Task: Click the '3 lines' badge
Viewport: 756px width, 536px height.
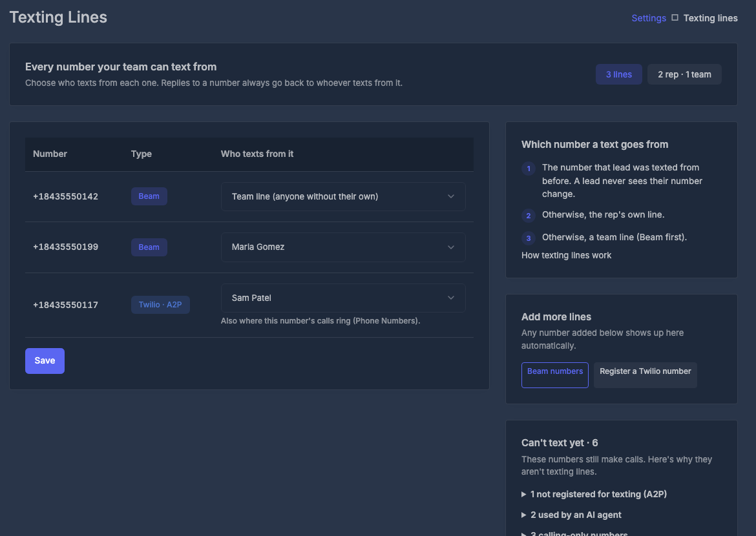Action: [618, 74]
